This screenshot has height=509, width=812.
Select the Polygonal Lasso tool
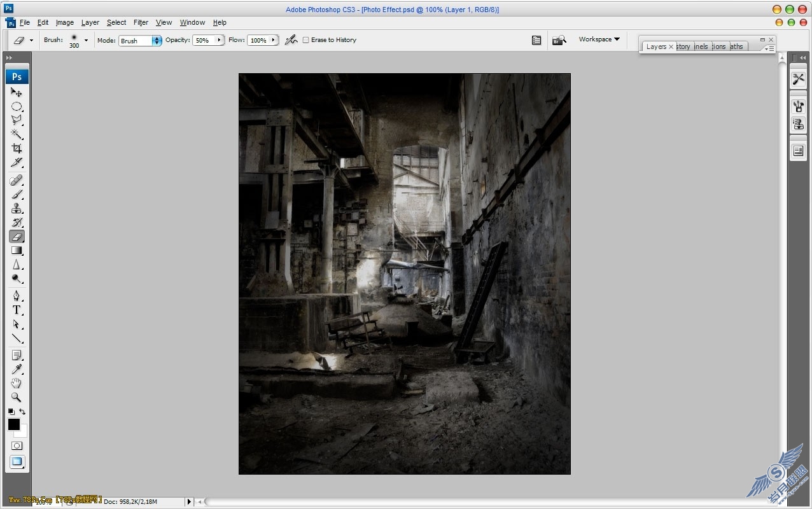[x=17, y=120]
